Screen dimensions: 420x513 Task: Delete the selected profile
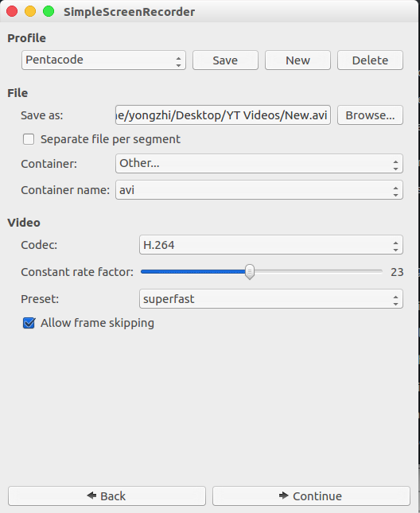[370, 60]
